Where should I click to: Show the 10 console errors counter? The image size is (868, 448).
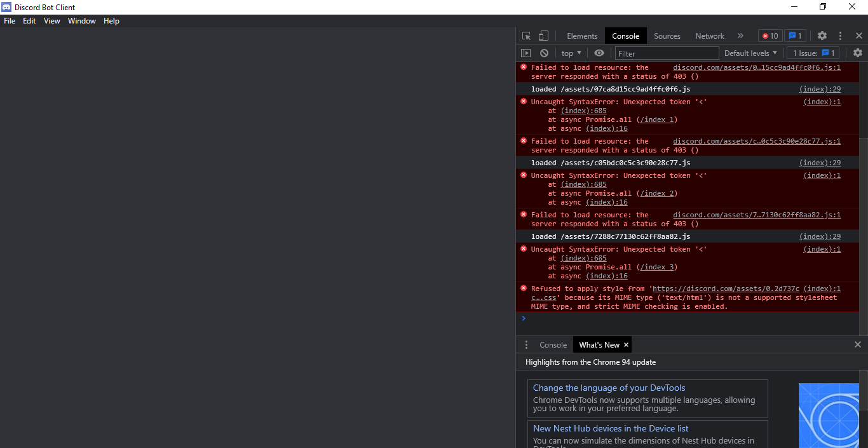[770, 36]
